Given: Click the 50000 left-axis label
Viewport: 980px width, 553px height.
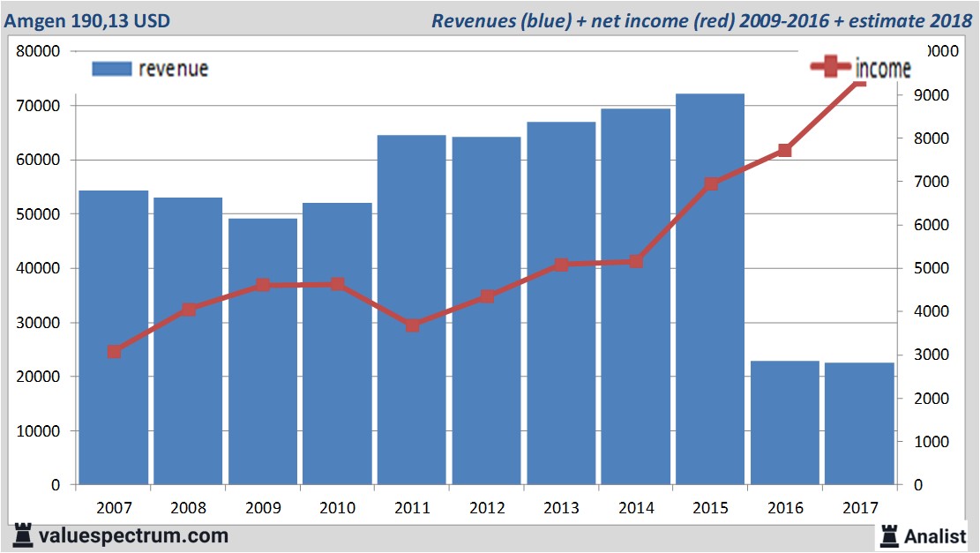Looking at the screenshot, I should click(38, 214).
